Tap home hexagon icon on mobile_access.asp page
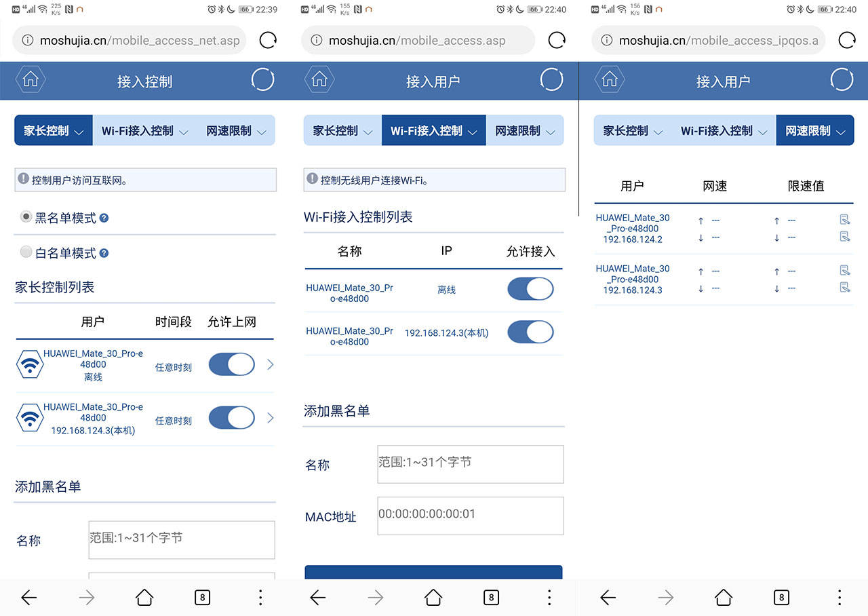868x616 pixels. click(x=319, y=79)
